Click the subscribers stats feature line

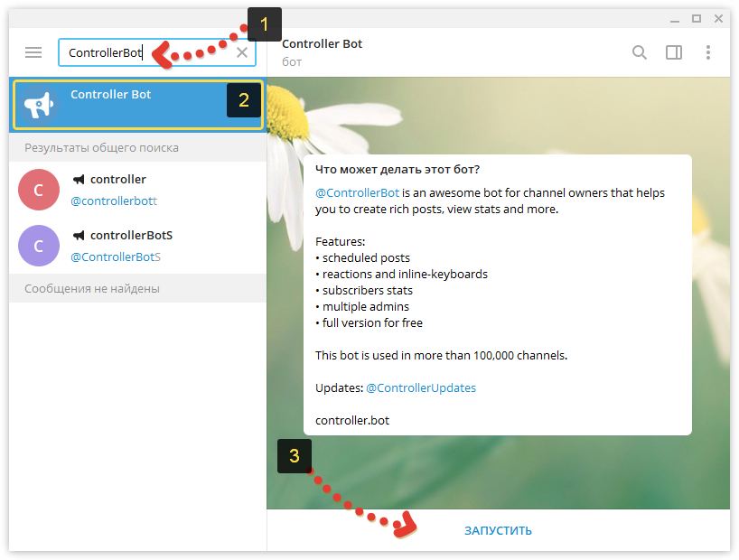(x=364, y=290)
